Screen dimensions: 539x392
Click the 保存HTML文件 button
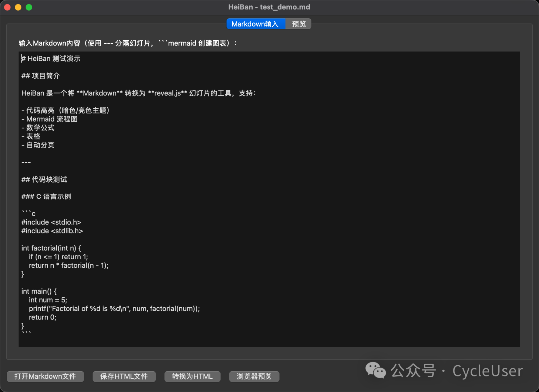pyautogui.click(x=124, y=376)
